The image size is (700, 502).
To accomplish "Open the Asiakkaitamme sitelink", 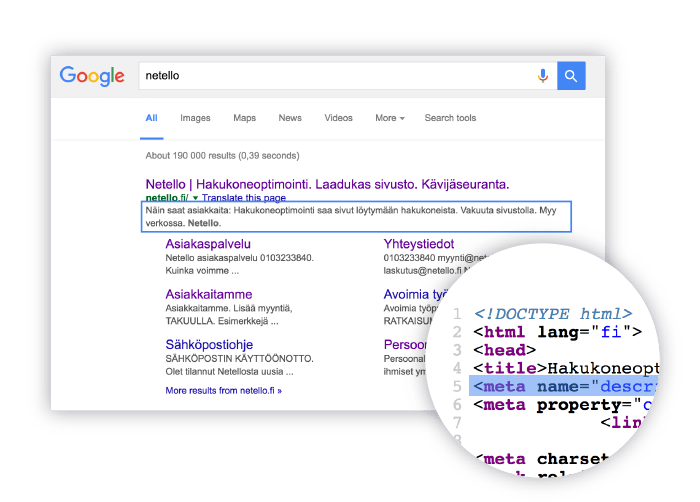I will pyautogui.click(x=208, y=294).
